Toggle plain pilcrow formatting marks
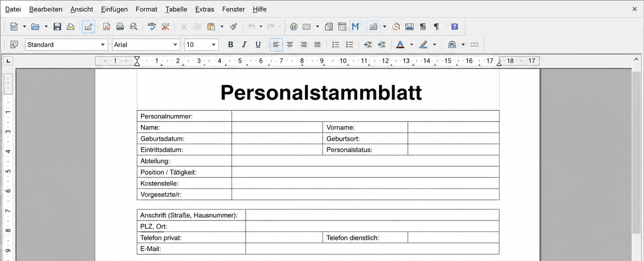644x261 pixels. click(436, 27)
